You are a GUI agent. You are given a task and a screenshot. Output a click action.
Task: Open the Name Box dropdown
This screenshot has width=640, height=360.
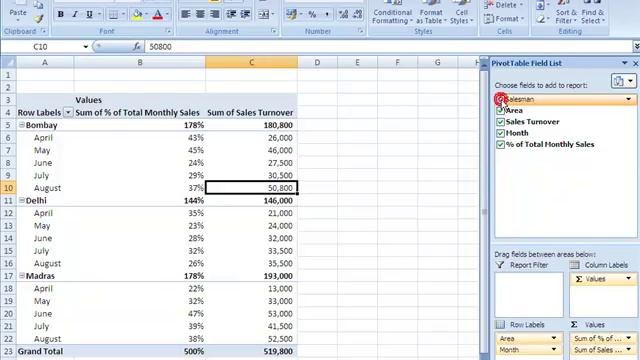(85, 47)
